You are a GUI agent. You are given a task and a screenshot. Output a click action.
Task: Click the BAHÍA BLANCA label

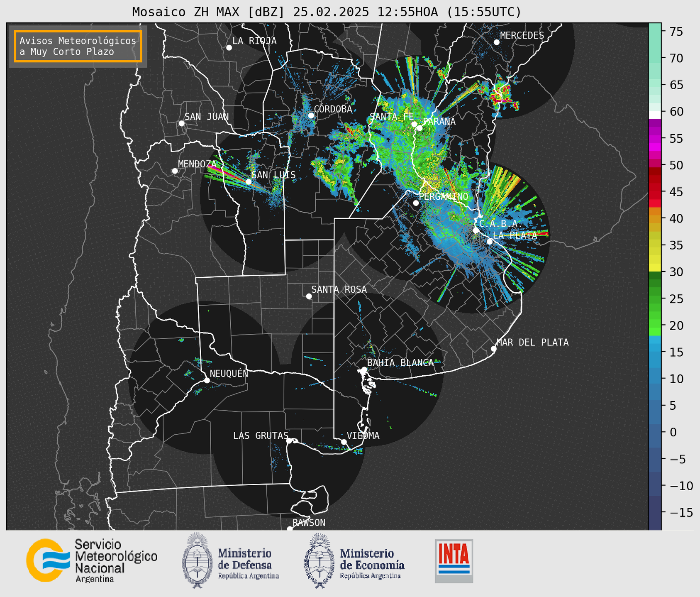pyautogui.click(x=400, y=363)
